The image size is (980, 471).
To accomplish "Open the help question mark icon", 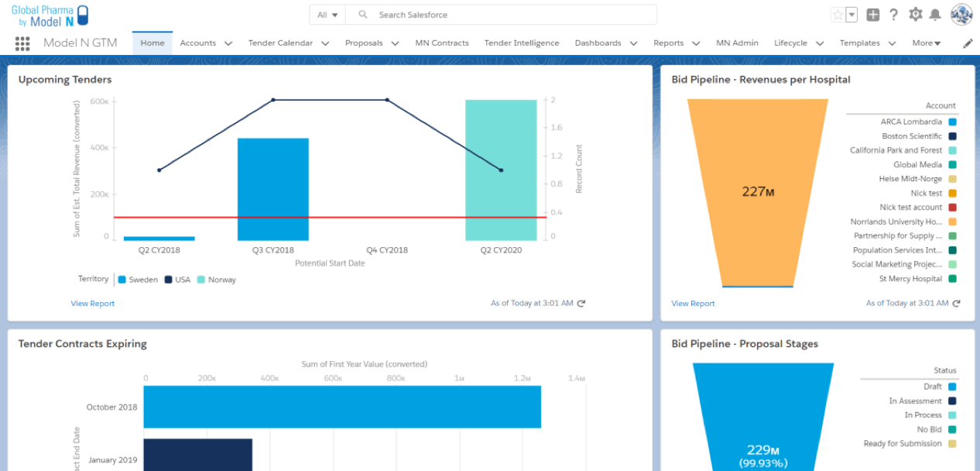I will click(x=893, y=15).
